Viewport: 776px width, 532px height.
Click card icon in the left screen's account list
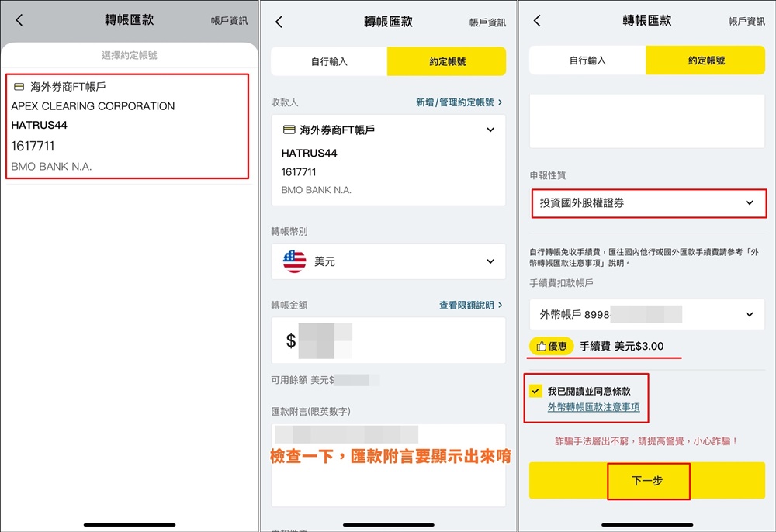pyautogui.click(x=19, y=87)
